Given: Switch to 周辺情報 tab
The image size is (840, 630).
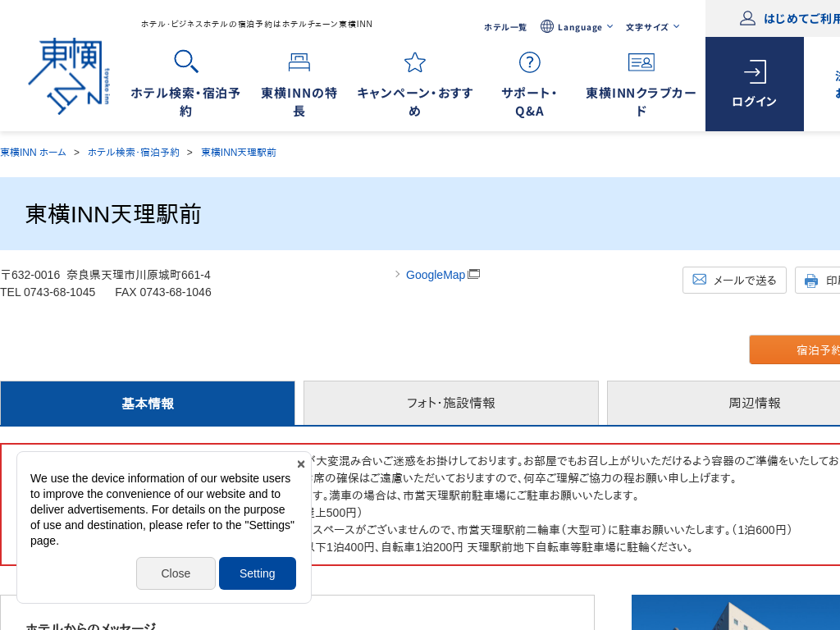Looking at the screenshot, I should pos(724,404).
